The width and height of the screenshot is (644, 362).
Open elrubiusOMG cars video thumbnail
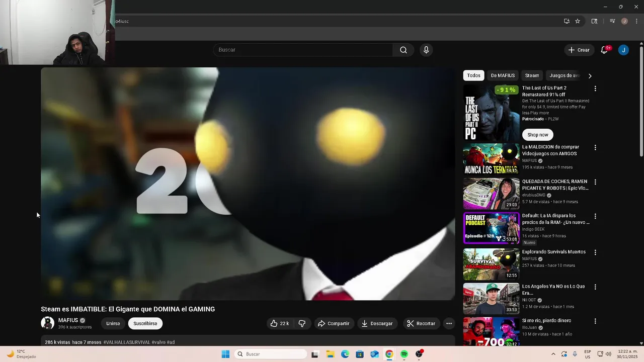[491, 194]
